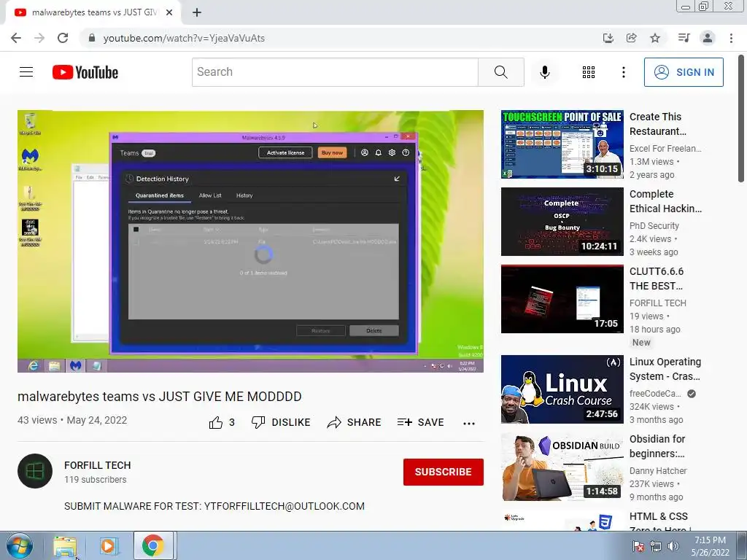
Task: Click SAVE to playlist button
Action: click(x=421, y=422)
